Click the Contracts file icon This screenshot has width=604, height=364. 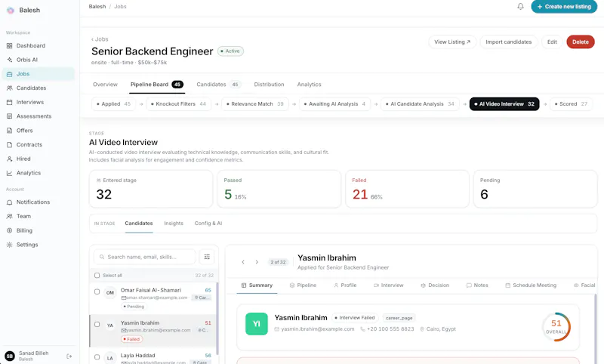click(x=10, y=145)
